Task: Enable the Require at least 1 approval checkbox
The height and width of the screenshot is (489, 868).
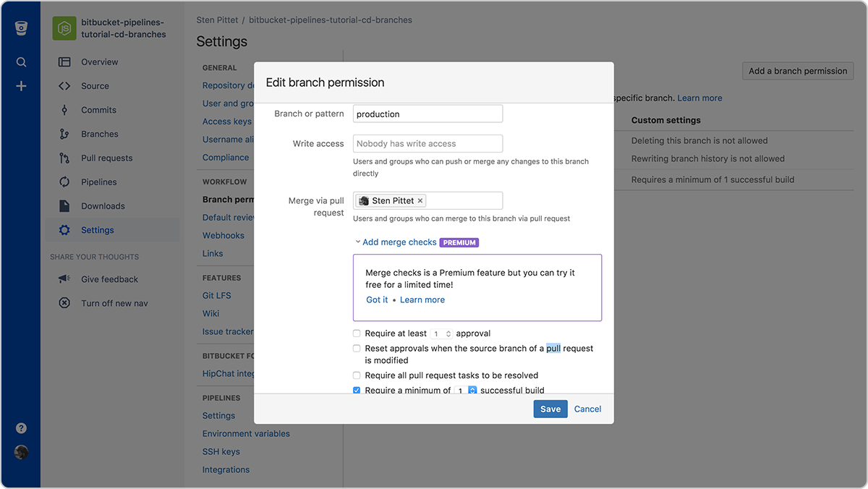Action: pyautogui.click(x=357, y=333)
